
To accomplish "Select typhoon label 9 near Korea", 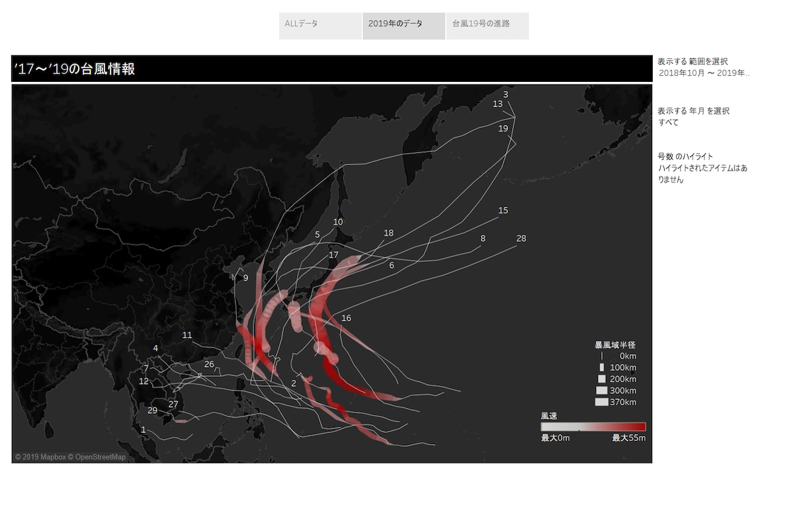I will [x=245, y=278].
